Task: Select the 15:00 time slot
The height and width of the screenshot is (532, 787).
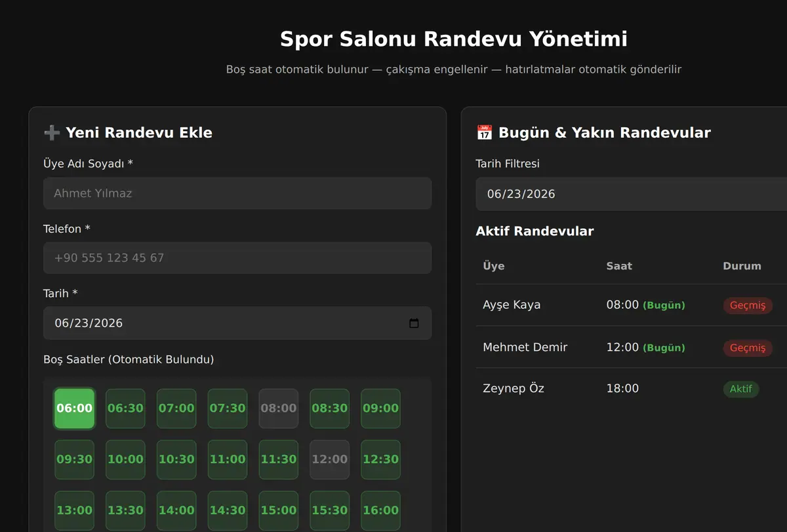Action: click(279, 510)
